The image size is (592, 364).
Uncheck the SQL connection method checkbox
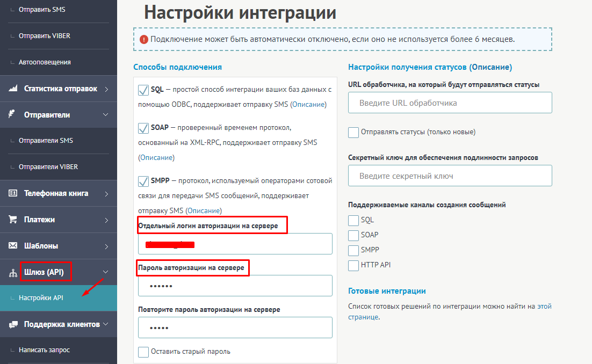[x=143, y=90]
